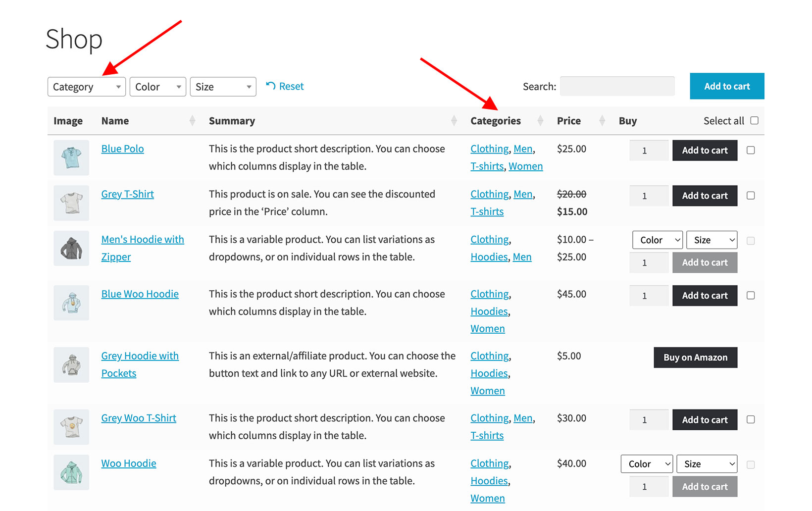Enable the Select all checkbox
The image size is (812, 511).
(755, 120)
